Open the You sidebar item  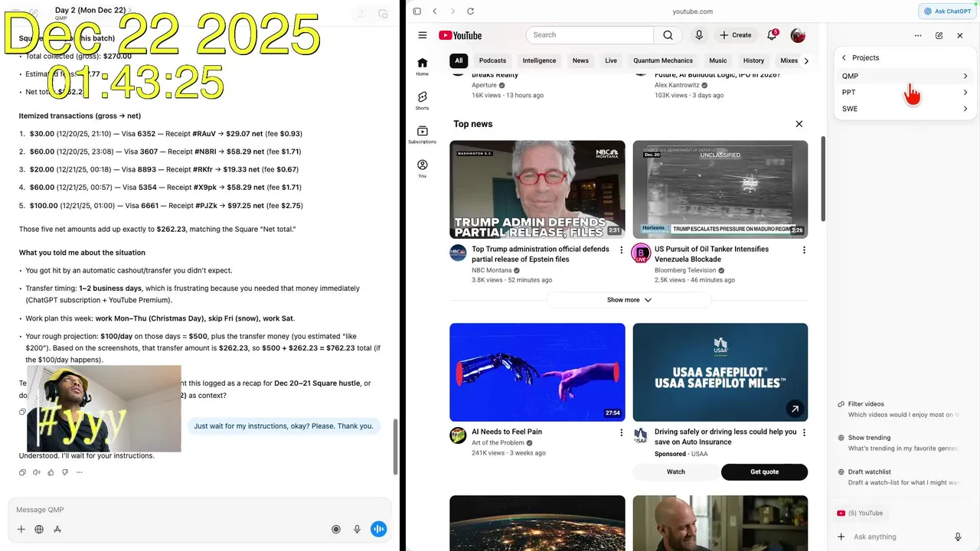coord(422,168)
